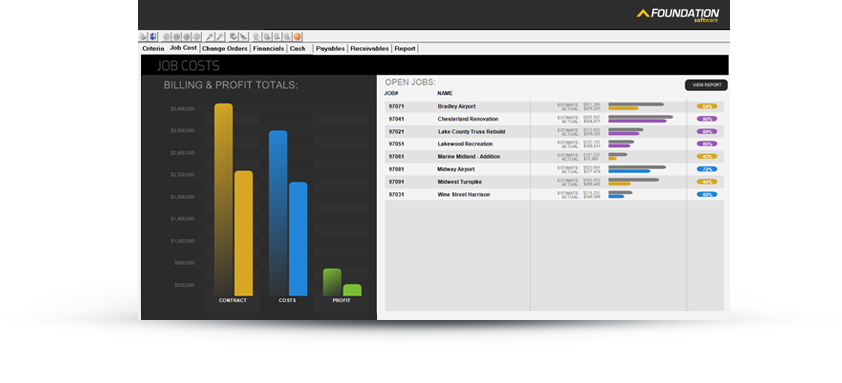
Task: Click the Chesterland Renovation percent badge
Action: click(x=707, y=119)
